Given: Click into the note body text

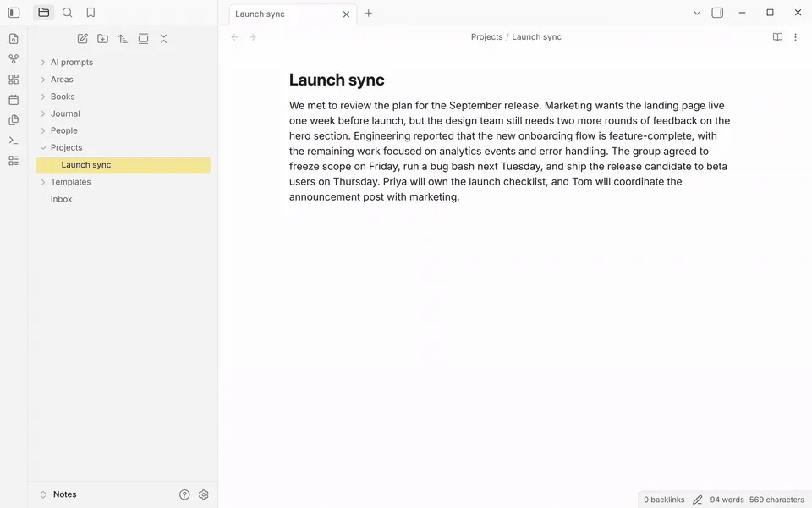Looking at the screenshot, I should [509, 151].
